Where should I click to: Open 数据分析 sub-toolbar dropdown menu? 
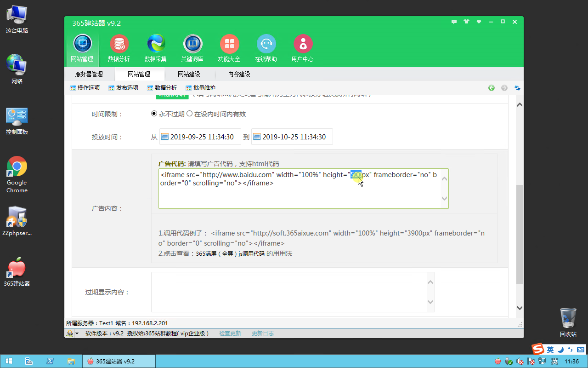point(162,88)
